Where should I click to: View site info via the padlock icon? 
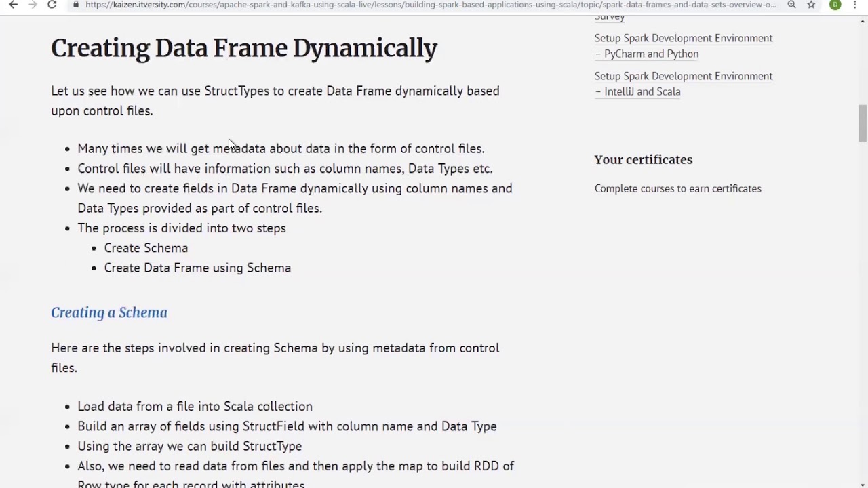click(77, 5)
